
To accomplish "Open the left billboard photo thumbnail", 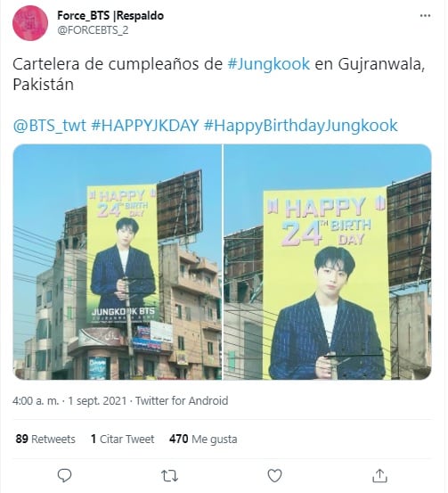I will coord(118,262).
